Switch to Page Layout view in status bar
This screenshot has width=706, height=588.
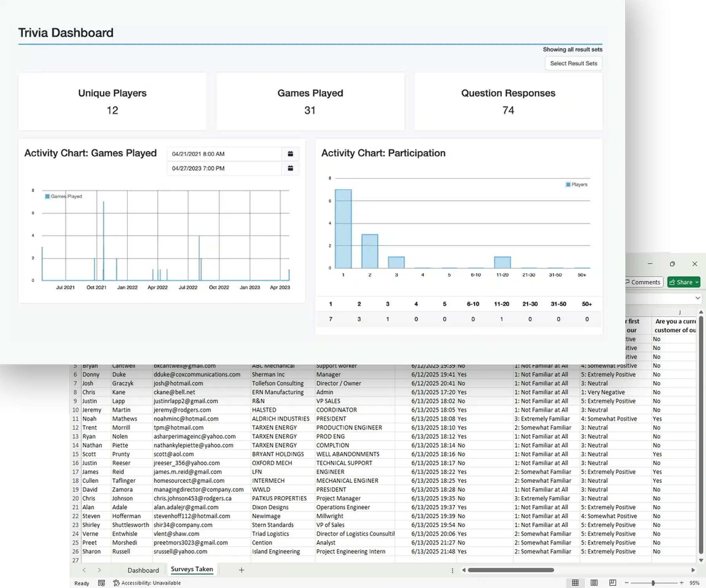594,583
